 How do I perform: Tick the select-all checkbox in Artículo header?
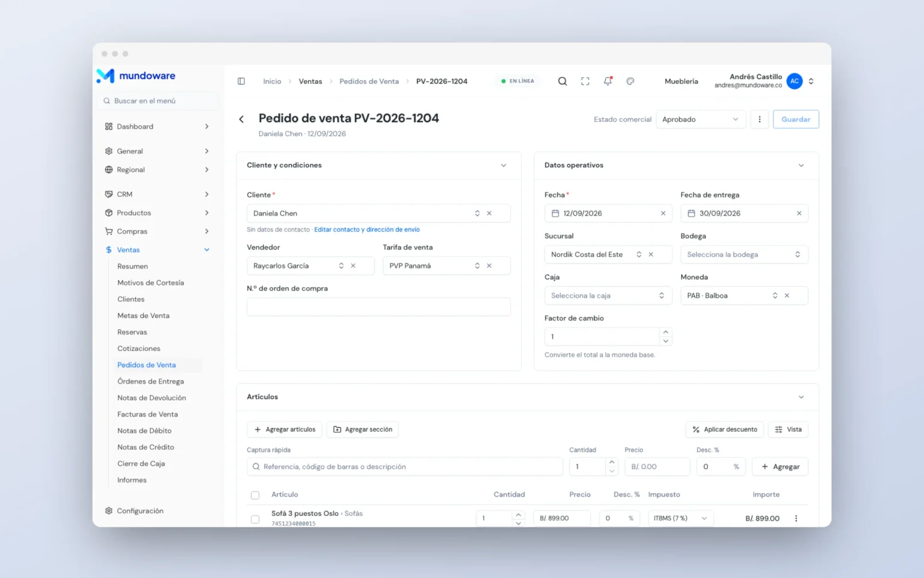point(255,495)
